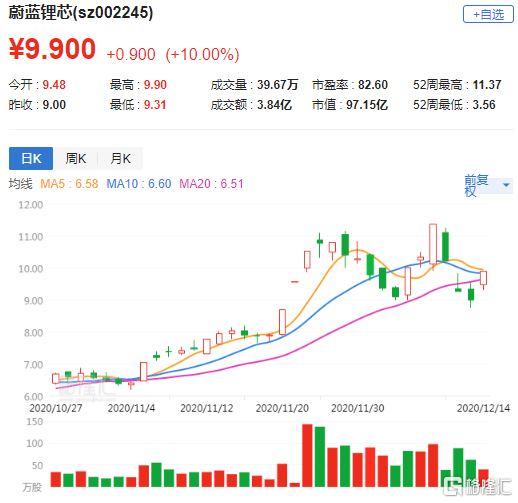The height and width of the screenshot is (503, 518).
Task: Switch to the 月K monthly chart tab
Action: [120, 158]
